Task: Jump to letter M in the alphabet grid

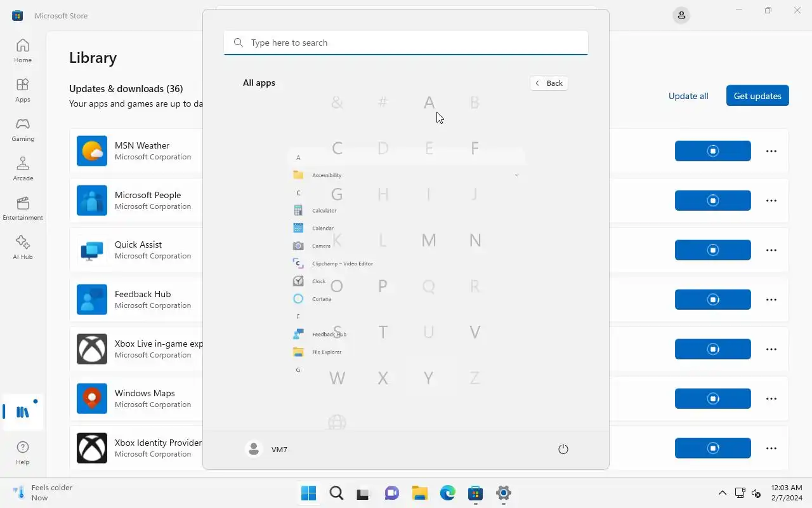Action: click(x=429, y=240)
